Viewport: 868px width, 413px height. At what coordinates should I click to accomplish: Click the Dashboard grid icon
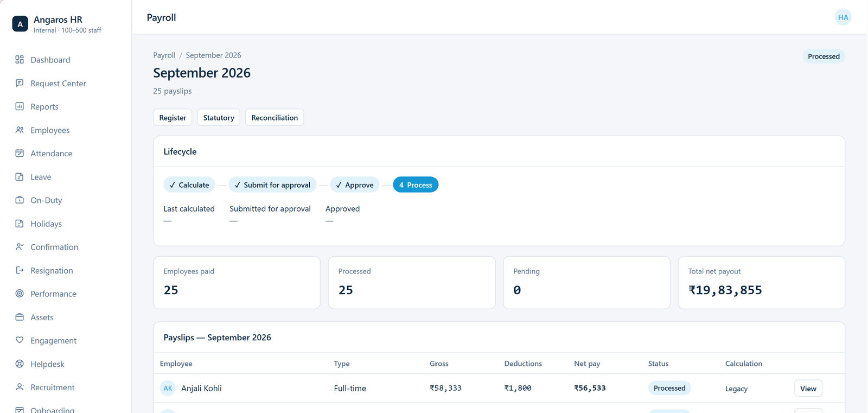(20, 60)
